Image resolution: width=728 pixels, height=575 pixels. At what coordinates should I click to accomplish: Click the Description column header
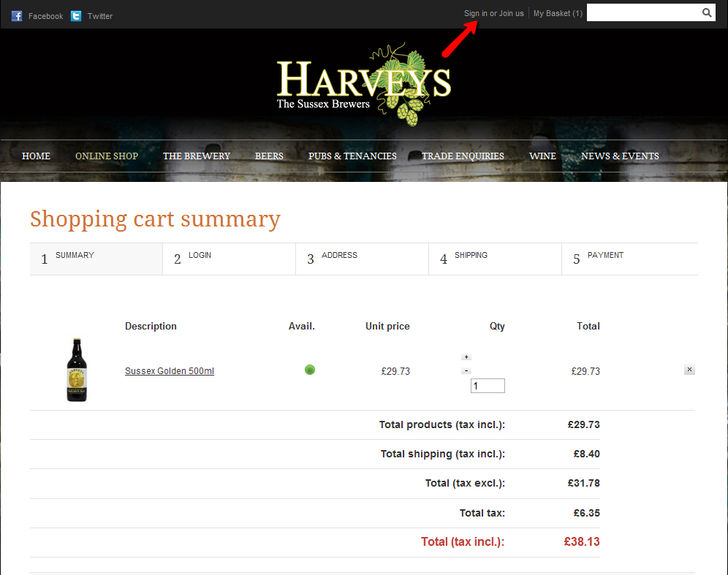coord(151,327)
